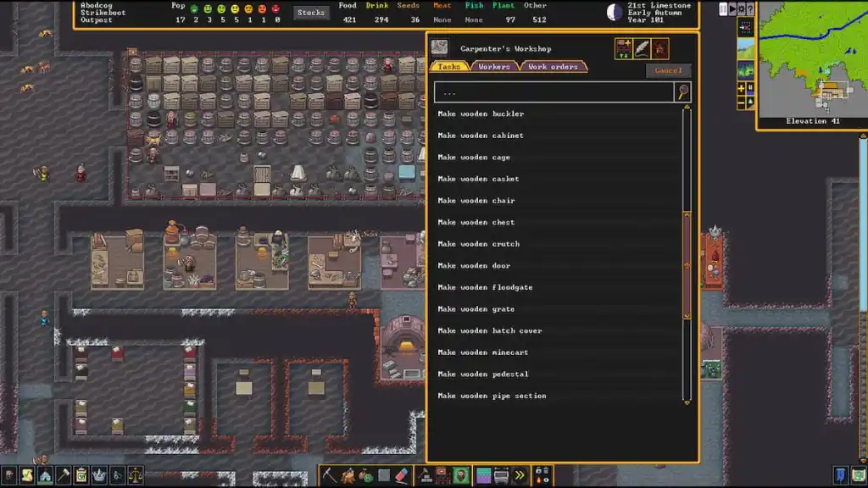
Task: Open the objects icon beside the crown
Action: pyautogui.click(x=117, y=475)
